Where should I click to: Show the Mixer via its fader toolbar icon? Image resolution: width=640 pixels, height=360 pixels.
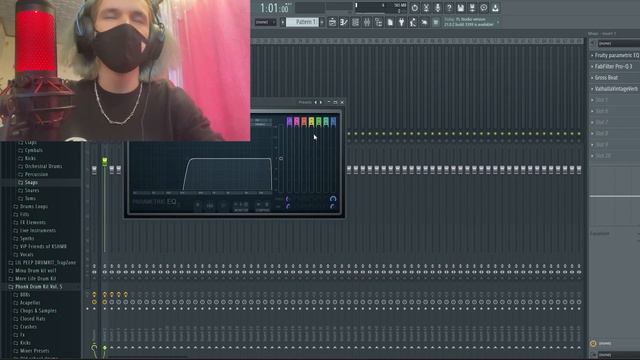[367, 22]
